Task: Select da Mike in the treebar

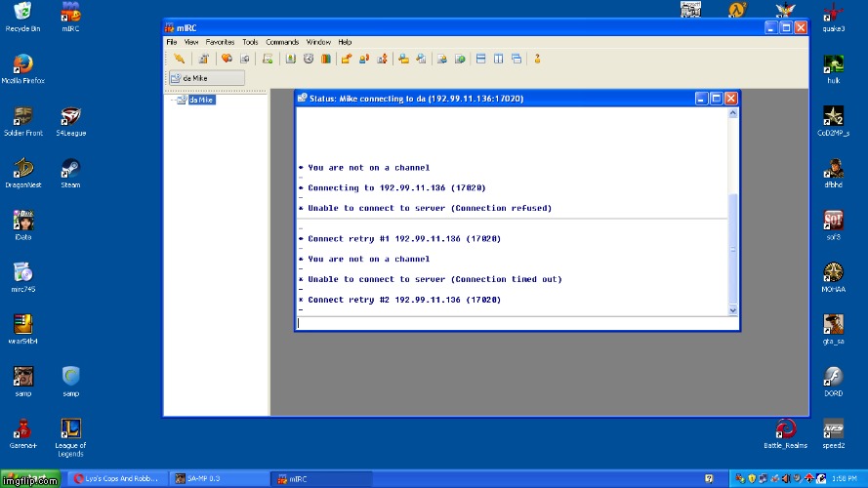Action: [201, 100]
